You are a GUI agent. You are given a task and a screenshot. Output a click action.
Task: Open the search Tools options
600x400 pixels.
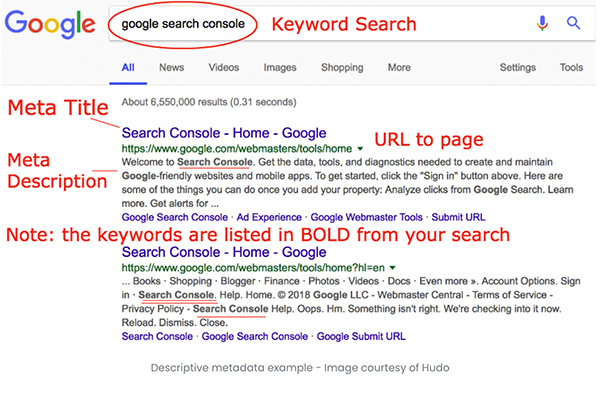point(571,68)
